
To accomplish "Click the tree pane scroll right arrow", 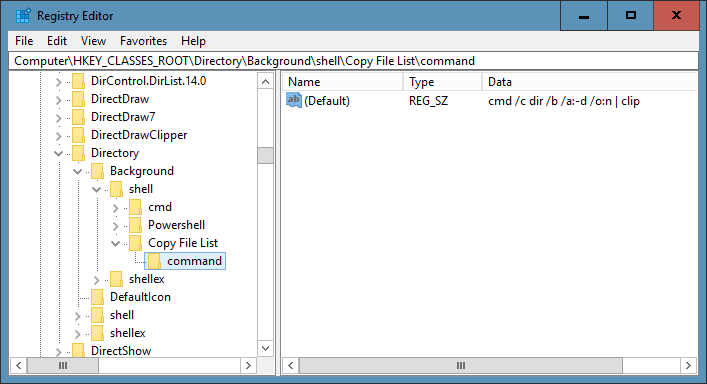I will tap(248, 366).
